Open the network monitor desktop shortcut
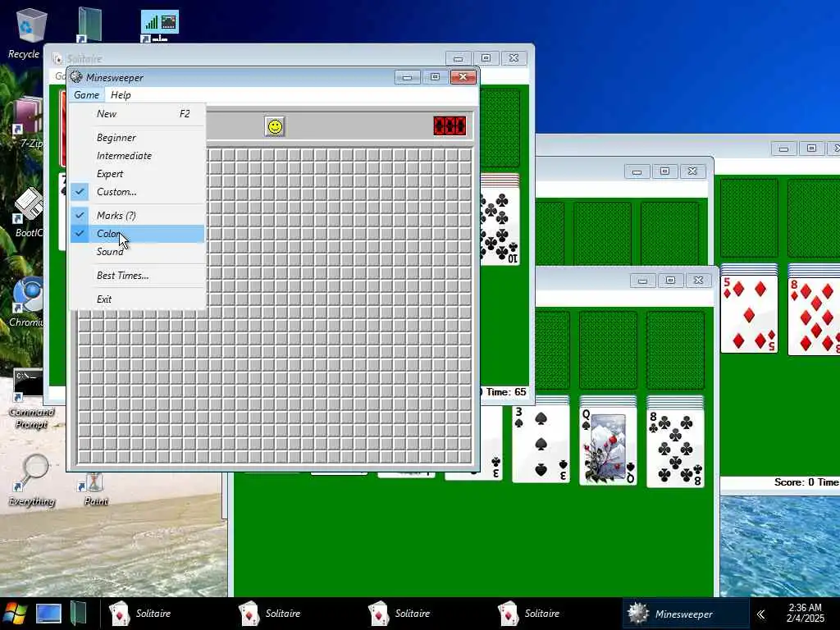The width and height of the screenshot is (840, 630). tap(159, 25)
